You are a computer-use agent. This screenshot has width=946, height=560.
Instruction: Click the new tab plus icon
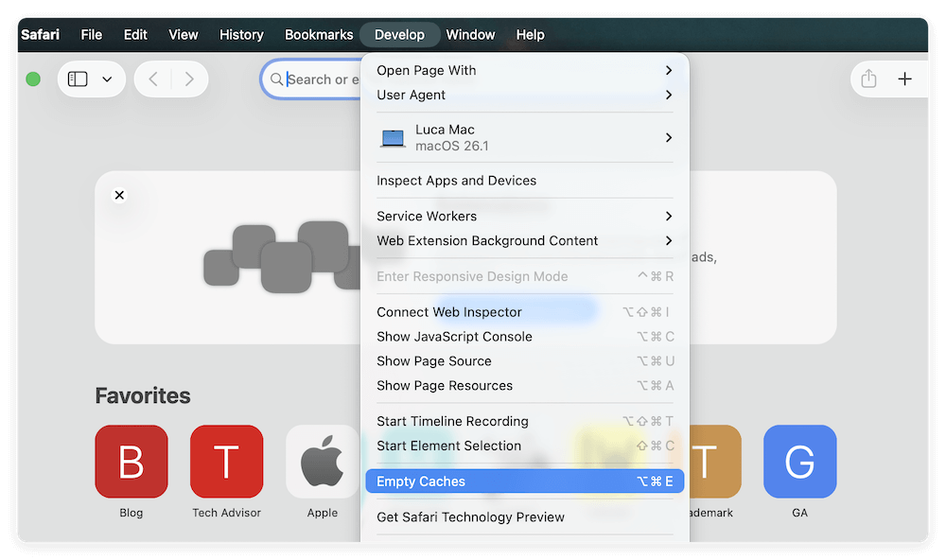coord(904,79)
